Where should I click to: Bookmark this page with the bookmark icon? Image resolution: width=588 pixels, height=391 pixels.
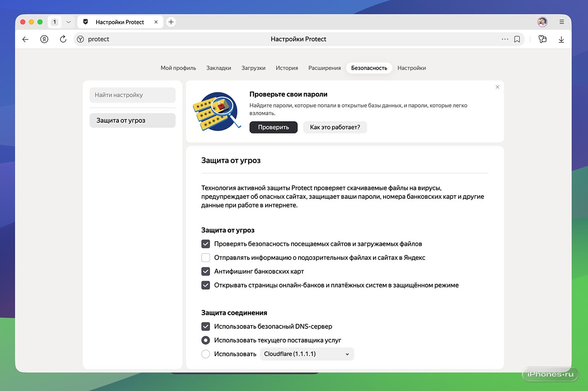tap(517, 39)
